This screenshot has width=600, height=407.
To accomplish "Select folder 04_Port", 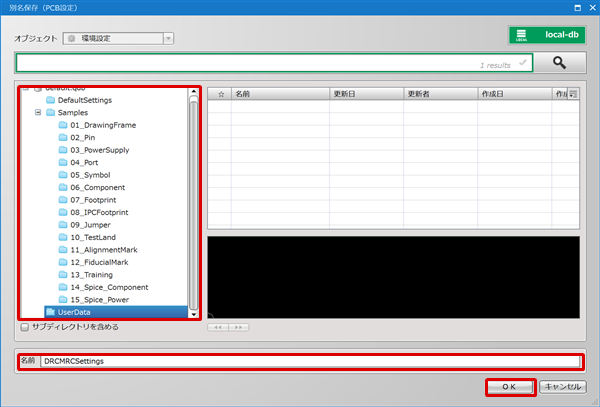I will [x=78, y=163].
